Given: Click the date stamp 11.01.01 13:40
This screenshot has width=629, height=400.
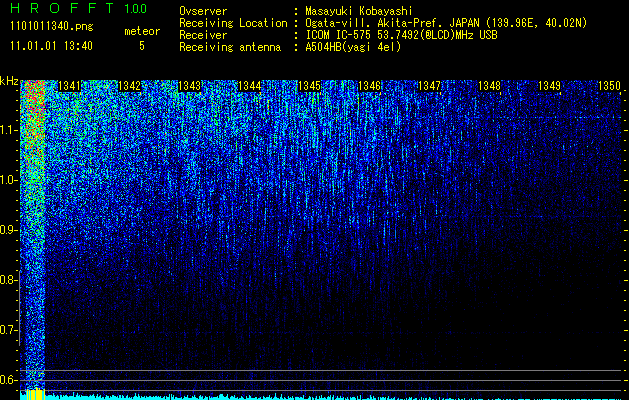Looking at the screenshot, I should point(51,46).
